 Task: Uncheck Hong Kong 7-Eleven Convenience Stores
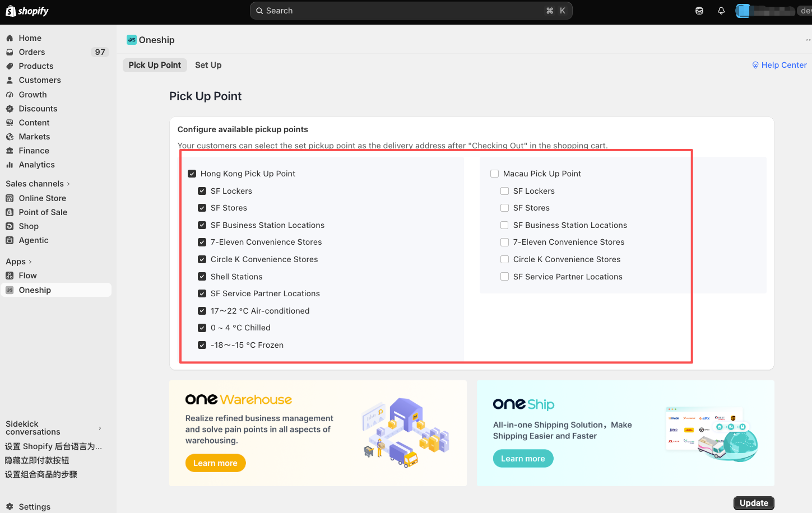click(x=202, y=242)
